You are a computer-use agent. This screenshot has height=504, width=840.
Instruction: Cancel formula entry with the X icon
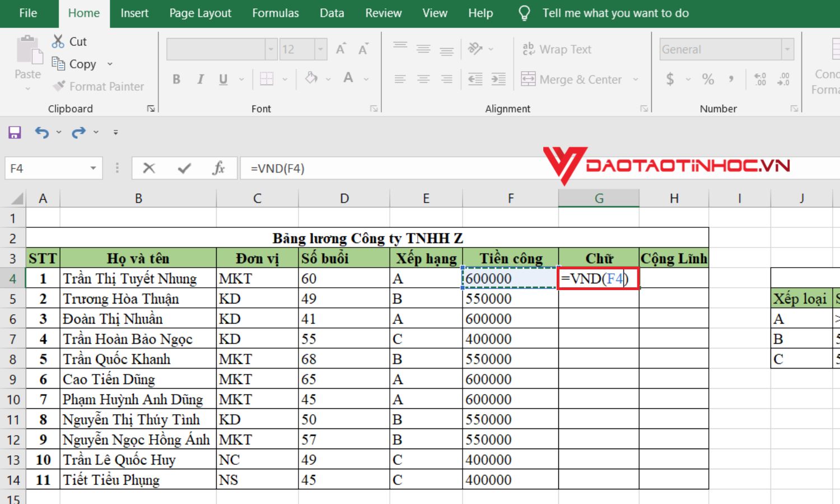[x=149, y=168]
